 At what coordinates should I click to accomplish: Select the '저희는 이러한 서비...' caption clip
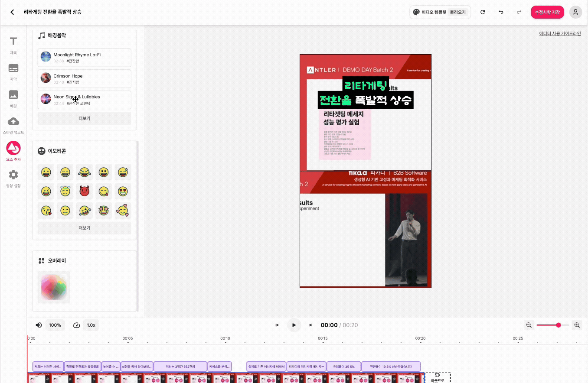coord(48,367)
